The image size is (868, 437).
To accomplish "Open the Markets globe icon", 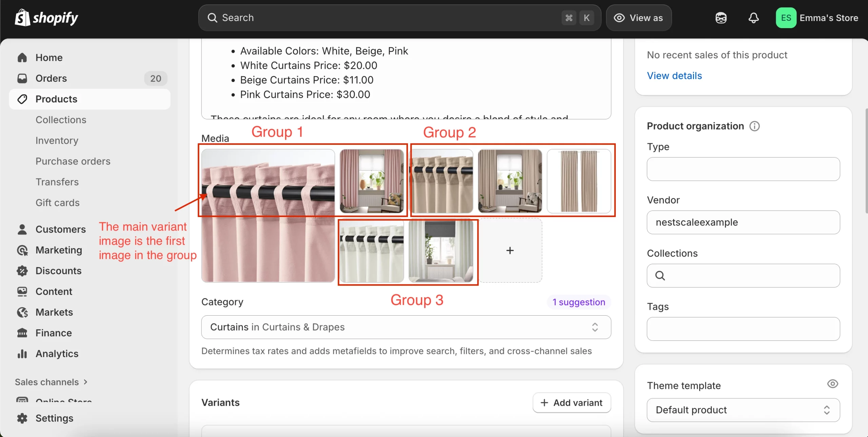I will click(22, 312).
